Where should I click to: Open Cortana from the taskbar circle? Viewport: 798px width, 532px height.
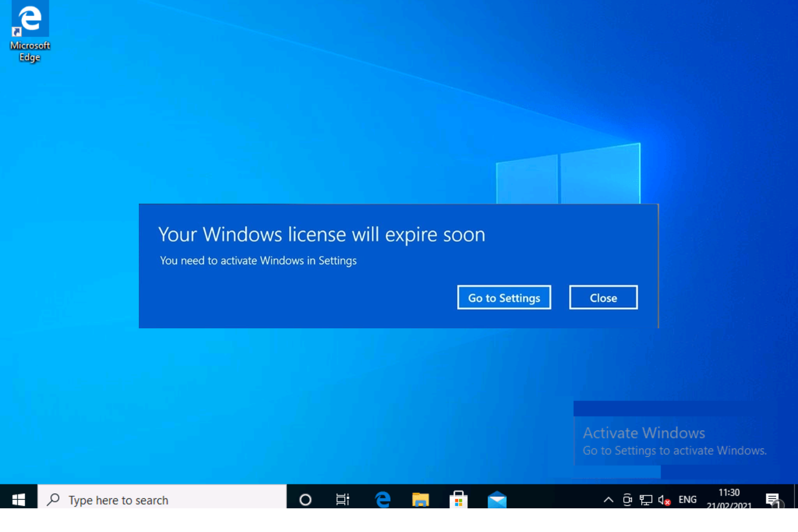click(x=305, y=499)
